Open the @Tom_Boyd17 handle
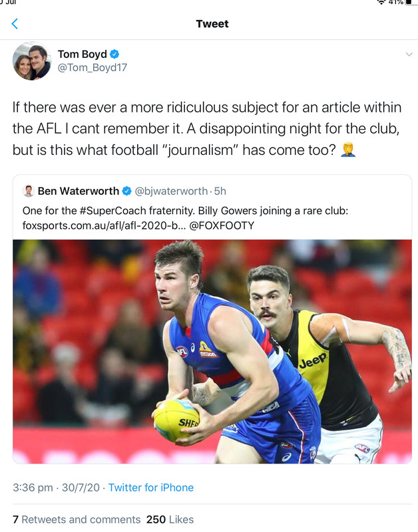 [x=92, y=68]
